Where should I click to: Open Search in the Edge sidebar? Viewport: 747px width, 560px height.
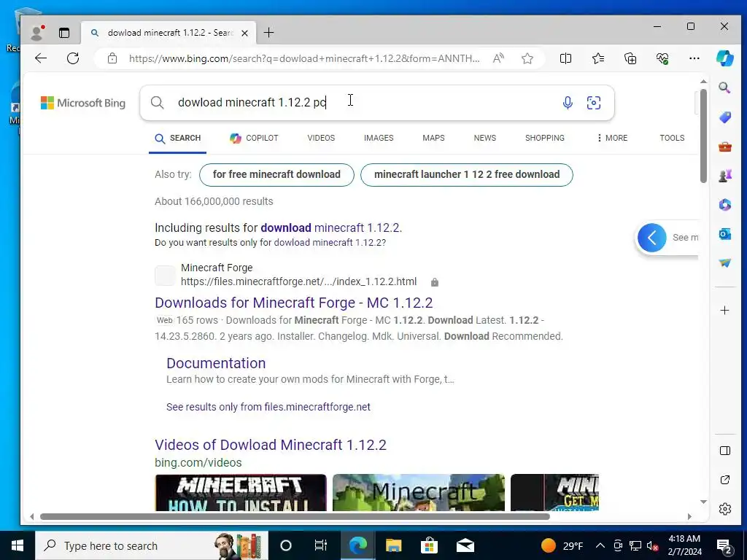coord(724,87)
